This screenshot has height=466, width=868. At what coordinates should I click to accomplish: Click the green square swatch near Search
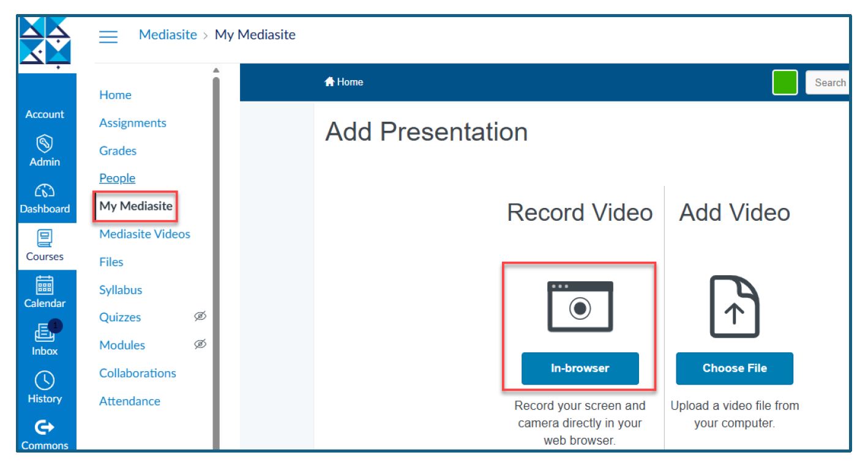[x=785, y=83]
